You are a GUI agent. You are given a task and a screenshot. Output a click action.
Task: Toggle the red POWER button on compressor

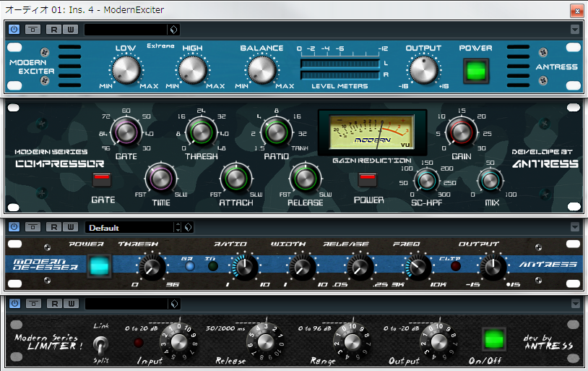368,179
